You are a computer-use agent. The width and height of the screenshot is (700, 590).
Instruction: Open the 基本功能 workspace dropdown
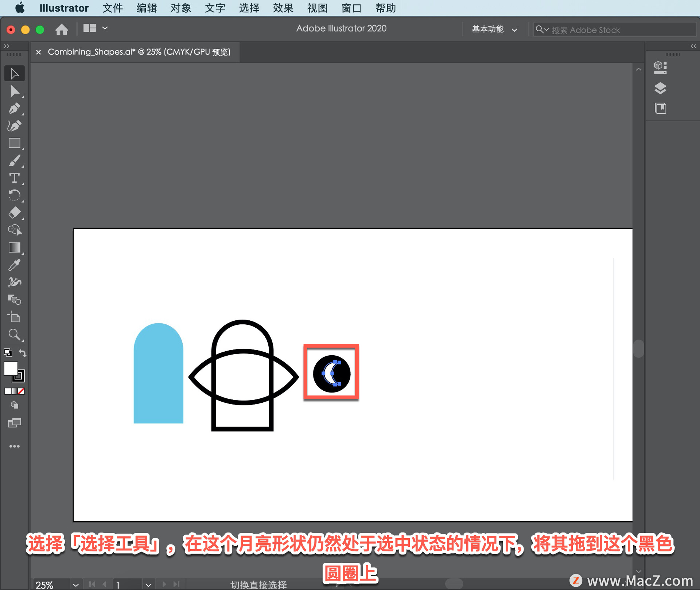coord(494,30)
